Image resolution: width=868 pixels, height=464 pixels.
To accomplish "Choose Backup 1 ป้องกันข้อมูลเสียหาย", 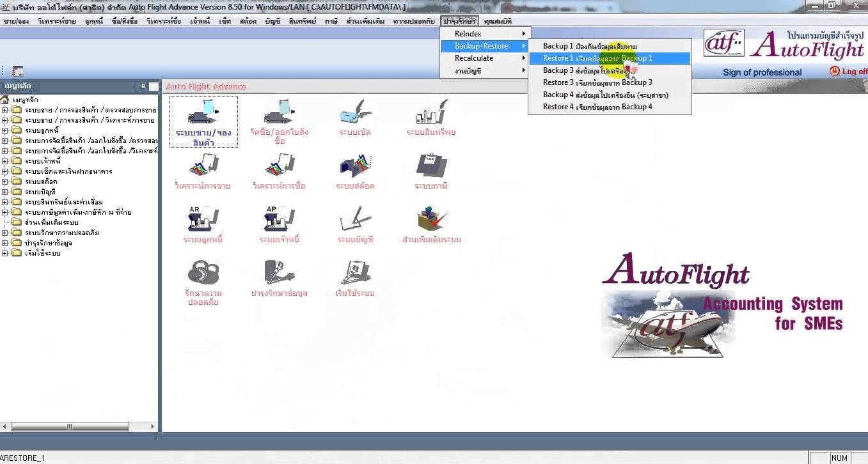I will tap(610, 46).
